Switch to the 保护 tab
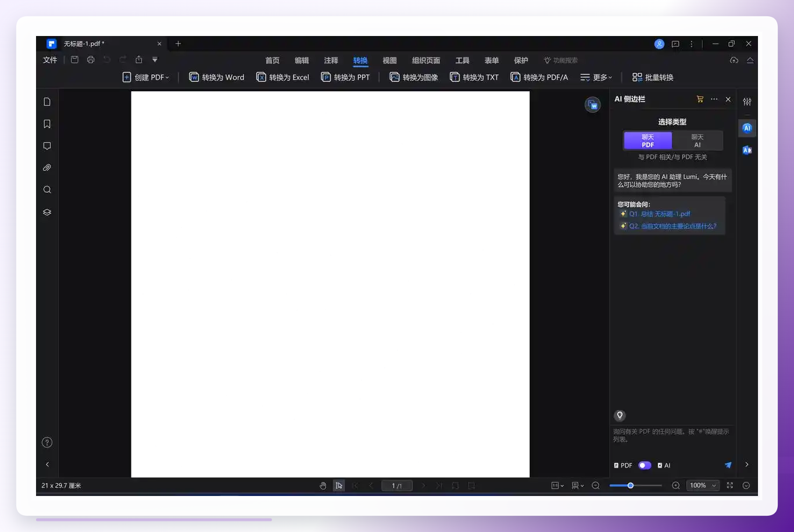Image resolution: width=794 pixels, height=532 pixels. pos(521,60)
